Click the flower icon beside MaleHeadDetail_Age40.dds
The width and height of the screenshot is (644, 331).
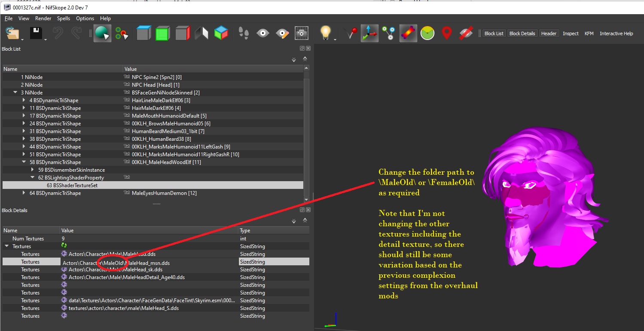[64, 277]
